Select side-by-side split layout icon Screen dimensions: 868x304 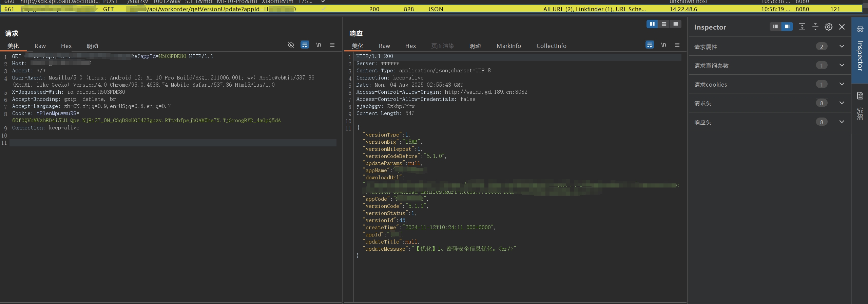[x=652, y=24]
